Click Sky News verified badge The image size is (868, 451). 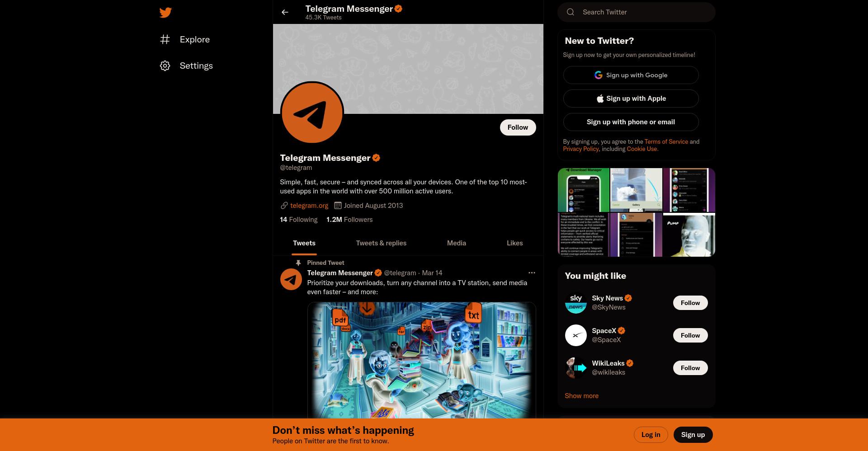pos(628,298)
